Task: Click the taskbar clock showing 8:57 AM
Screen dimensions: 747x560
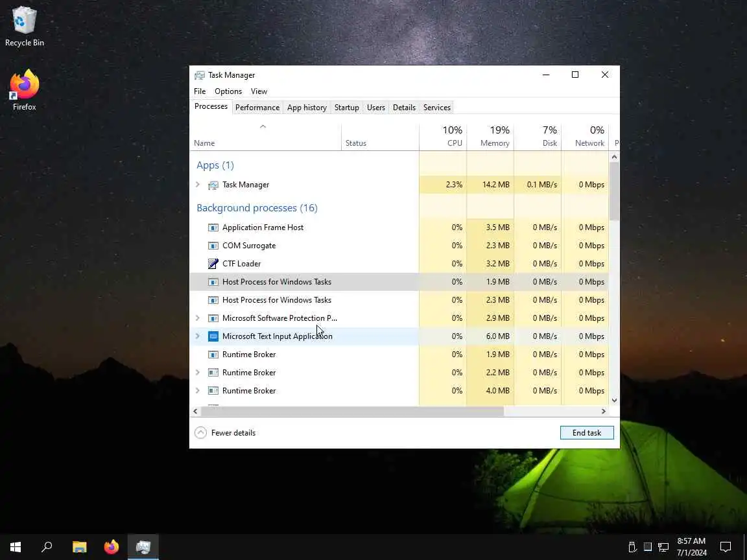Action: click(692, 546)
